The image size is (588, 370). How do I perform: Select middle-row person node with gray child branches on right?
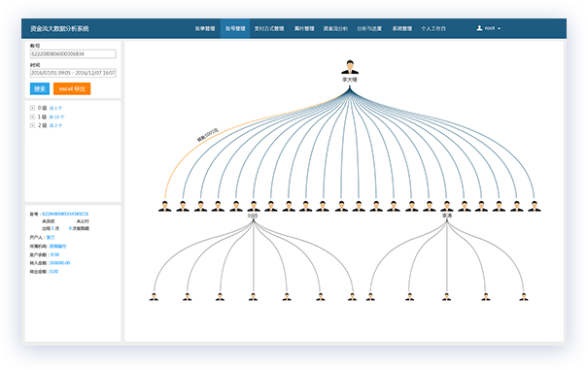pos(447,206)
